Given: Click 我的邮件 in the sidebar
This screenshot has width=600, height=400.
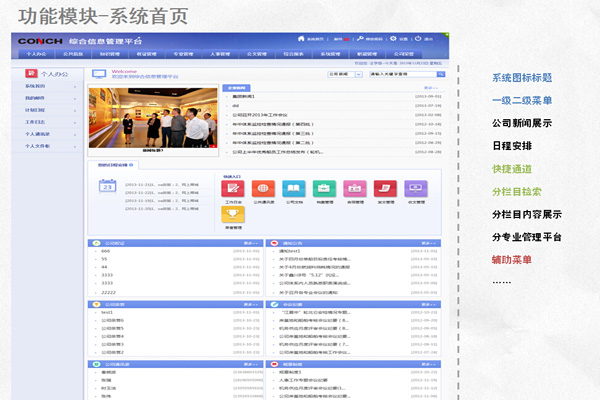Looking at the screenshot, I should click(x=35, y=98).
